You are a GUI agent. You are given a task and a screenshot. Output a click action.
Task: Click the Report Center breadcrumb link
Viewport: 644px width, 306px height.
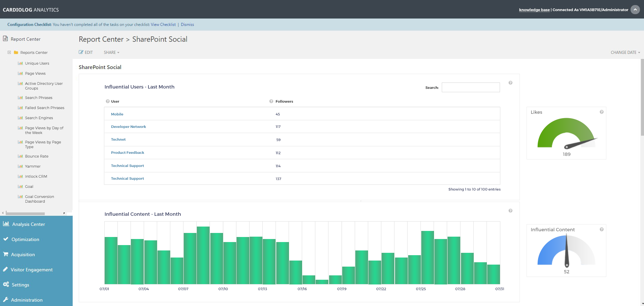(x=101, y=39)
